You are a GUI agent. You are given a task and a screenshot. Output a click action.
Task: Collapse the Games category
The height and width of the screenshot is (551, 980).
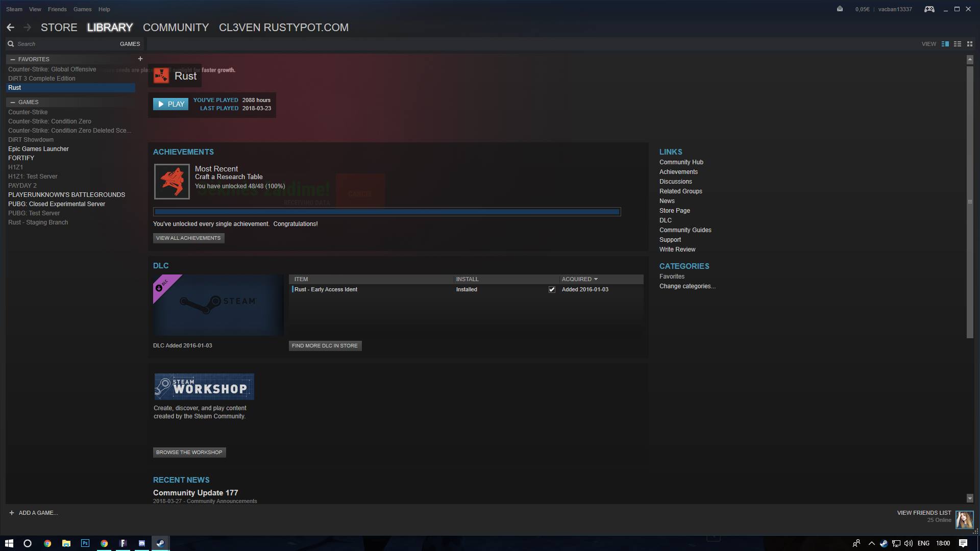[x=13, y=102]
